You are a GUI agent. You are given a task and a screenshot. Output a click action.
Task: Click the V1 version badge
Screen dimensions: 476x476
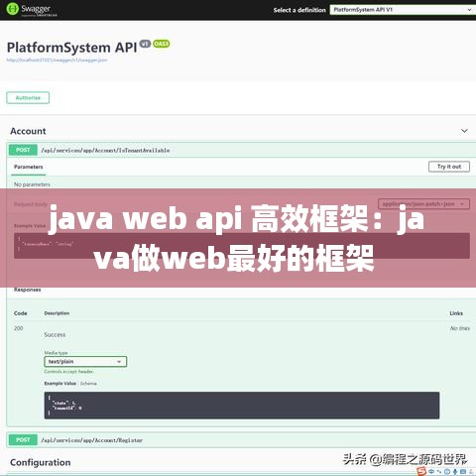pos(145,44)
